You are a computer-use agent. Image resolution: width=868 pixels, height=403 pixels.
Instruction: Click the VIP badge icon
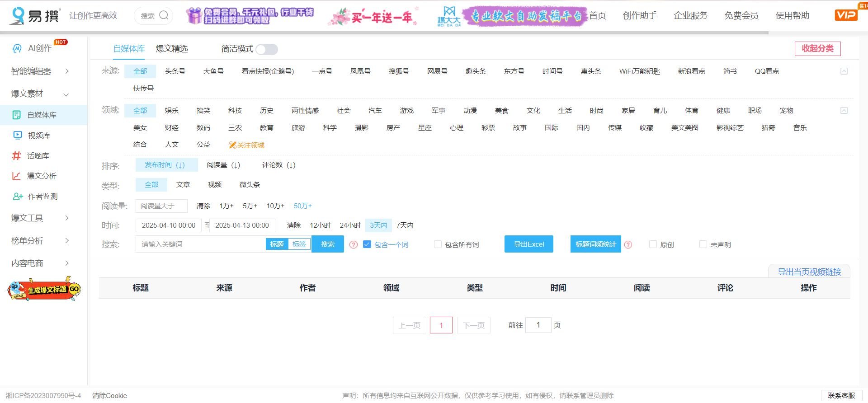pyautogui.click(x=845, y=15)
